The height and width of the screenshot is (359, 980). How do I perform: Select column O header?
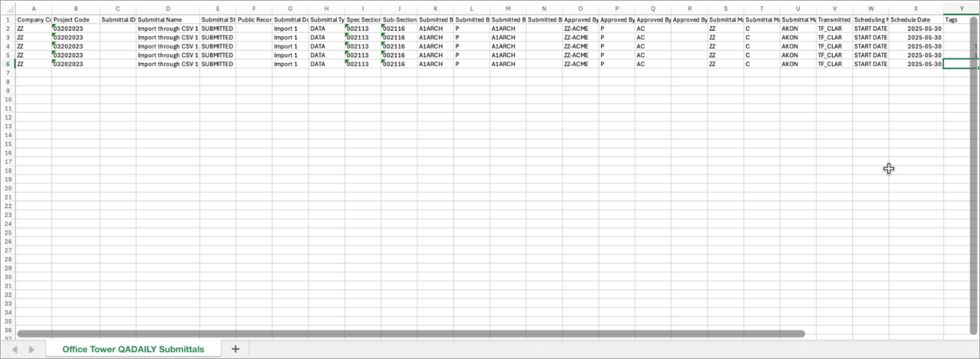point(580,9)
